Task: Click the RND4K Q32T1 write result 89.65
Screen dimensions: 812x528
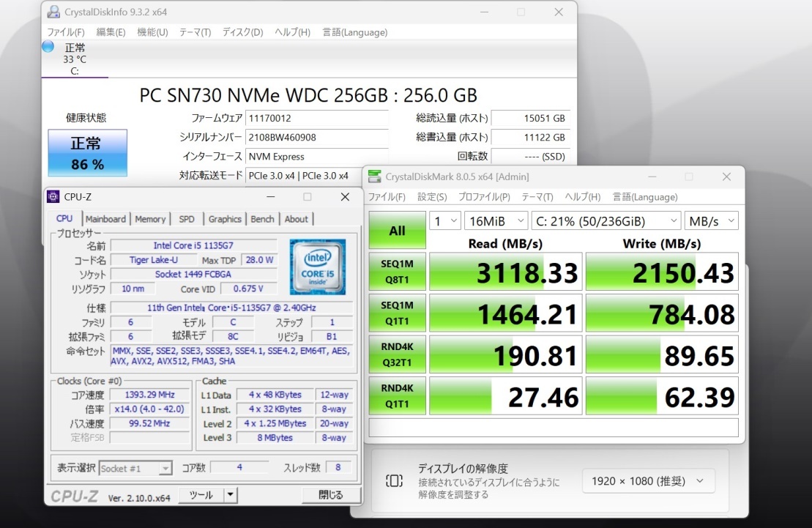Action: point(662,354)
